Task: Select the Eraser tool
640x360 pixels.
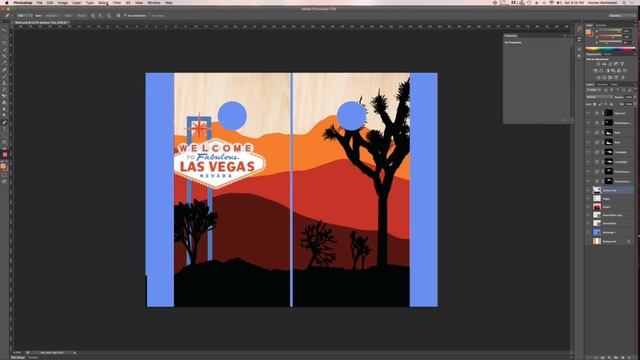Action: point(5,96)
